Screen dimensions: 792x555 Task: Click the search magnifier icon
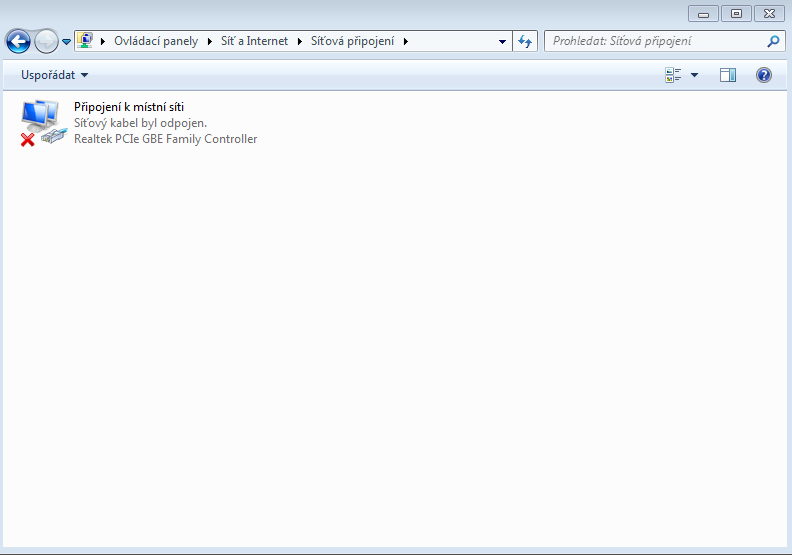pyautogui.click(x=773, y=41)
